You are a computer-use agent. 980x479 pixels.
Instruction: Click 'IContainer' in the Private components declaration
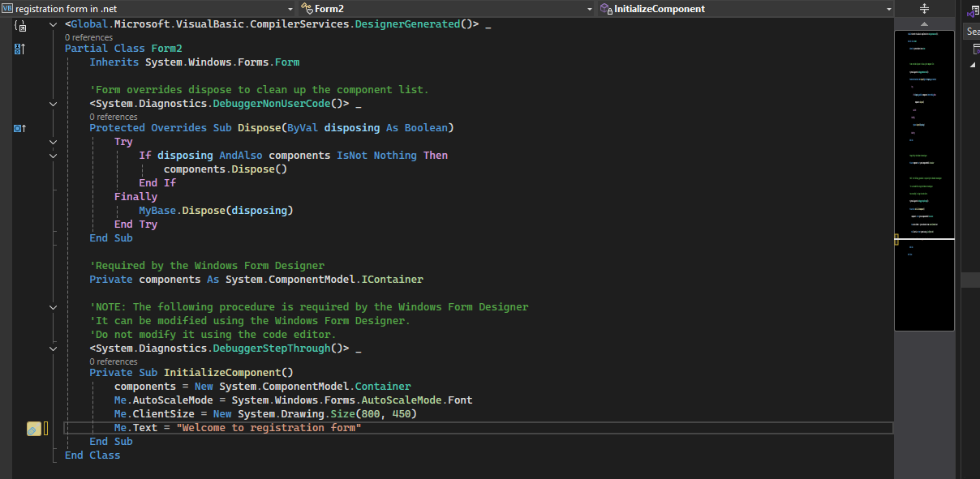pyautogui.click(x=393, y=280)
